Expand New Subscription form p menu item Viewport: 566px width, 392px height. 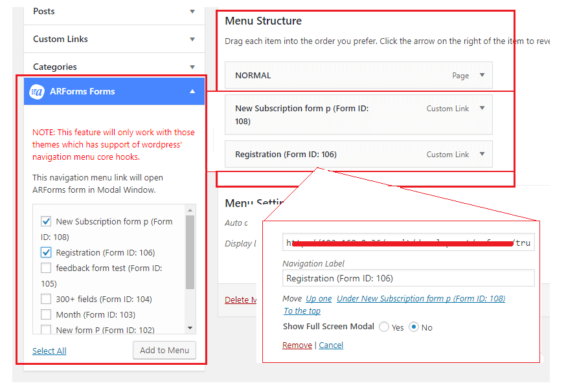pos(482,108)
